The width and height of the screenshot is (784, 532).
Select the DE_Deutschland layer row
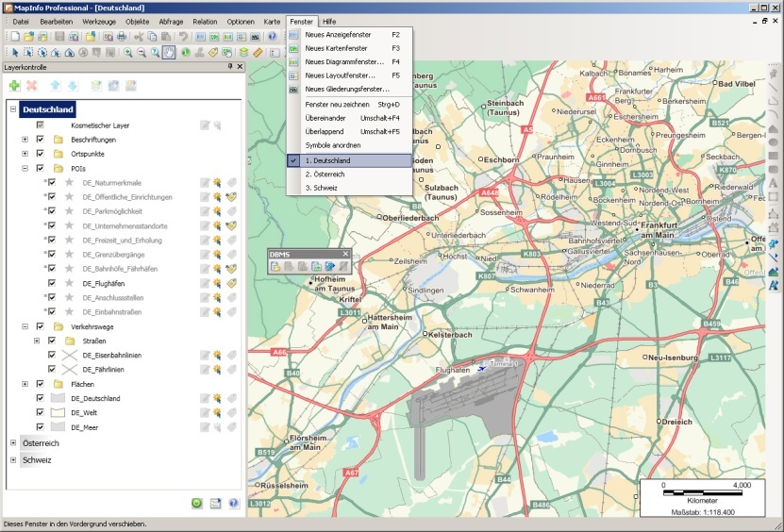point(95,398)
